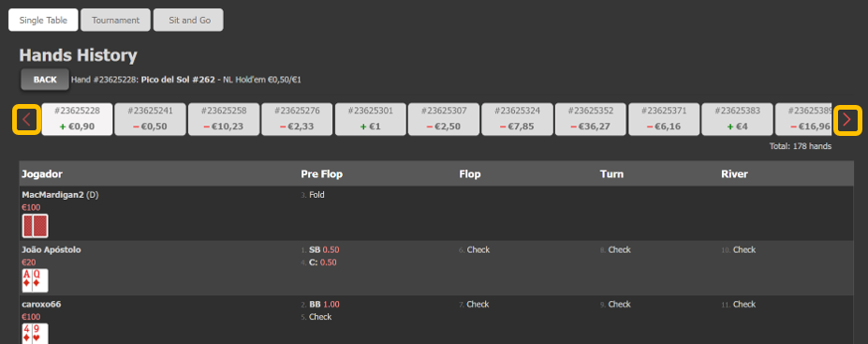Open hand #23625371 with −€6,16
The image size is (868, 344).
coord(664,119)
